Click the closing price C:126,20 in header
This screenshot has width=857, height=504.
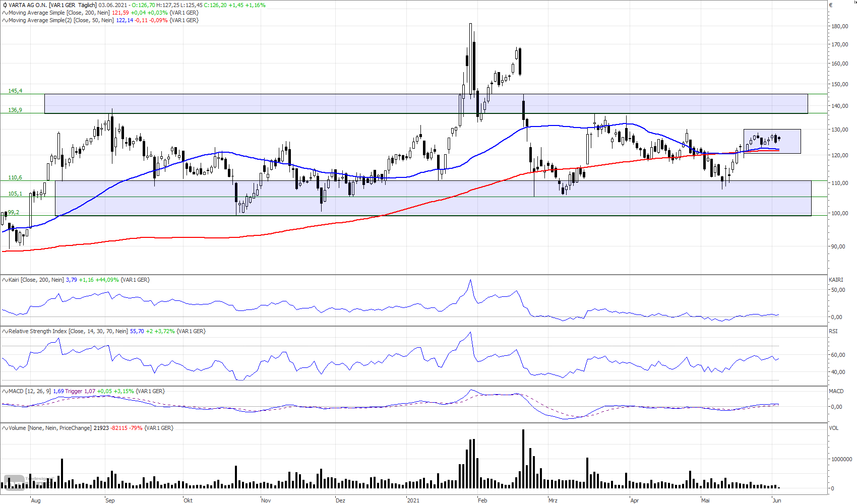[x=215, y=5]
